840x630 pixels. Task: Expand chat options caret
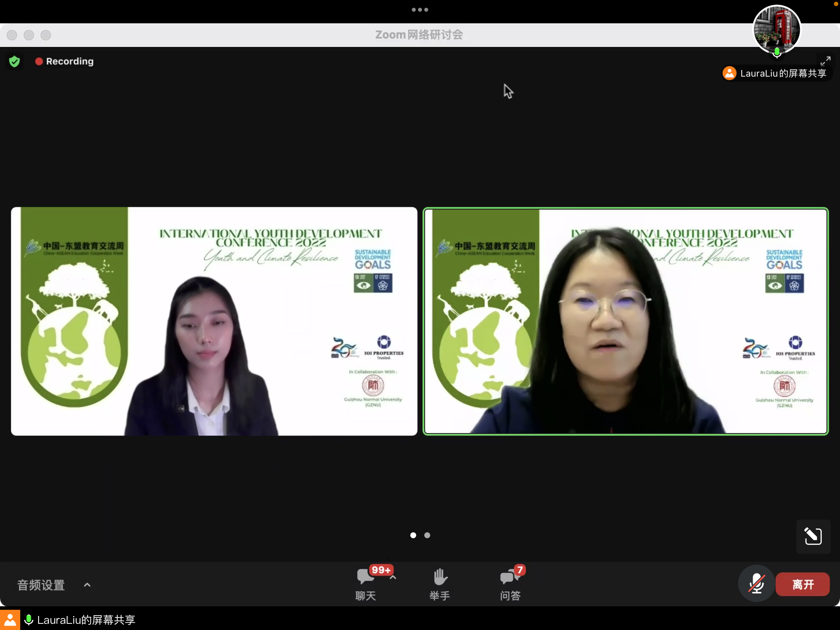click(393, 577)
